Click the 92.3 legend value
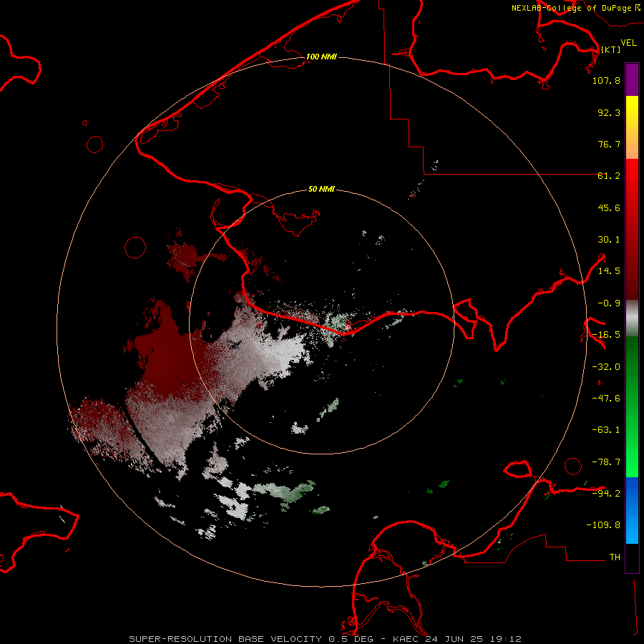 click(x=609, y=112)
